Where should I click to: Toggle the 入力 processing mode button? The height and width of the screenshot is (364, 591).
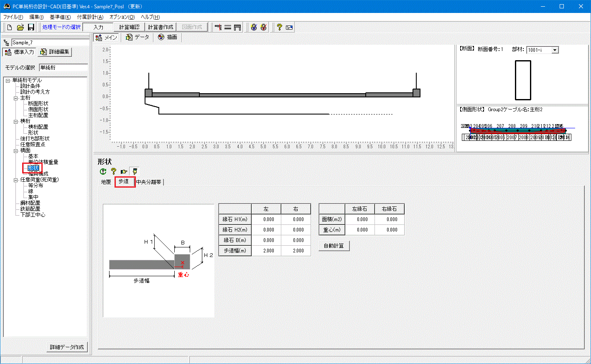point(98,27)
